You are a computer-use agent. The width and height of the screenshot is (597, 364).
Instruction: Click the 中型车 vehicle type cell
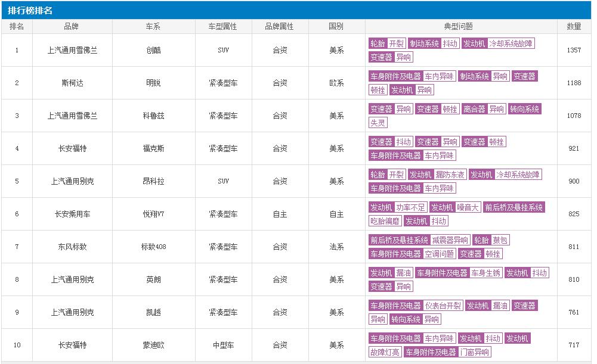(x=224, y=344)
